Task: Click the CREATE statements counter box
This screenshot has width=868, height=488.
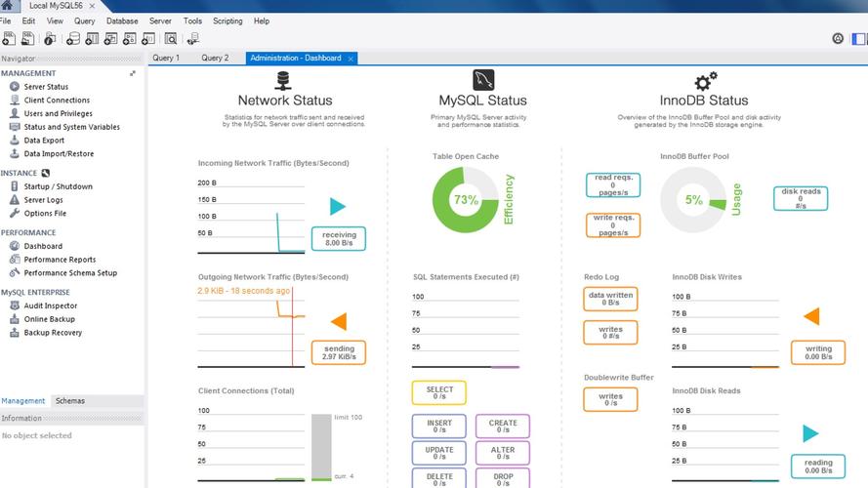Action: [503, 427]
